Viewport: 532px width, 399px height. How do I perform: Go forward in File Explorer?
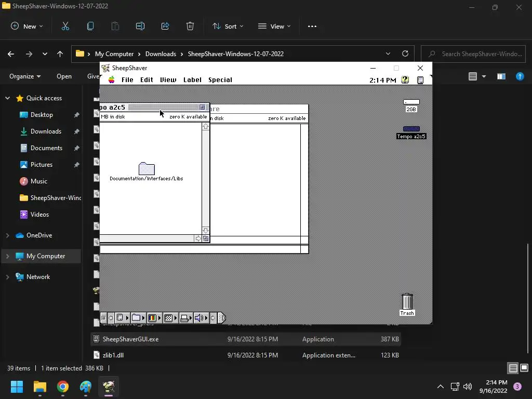(x=29, y=54)
